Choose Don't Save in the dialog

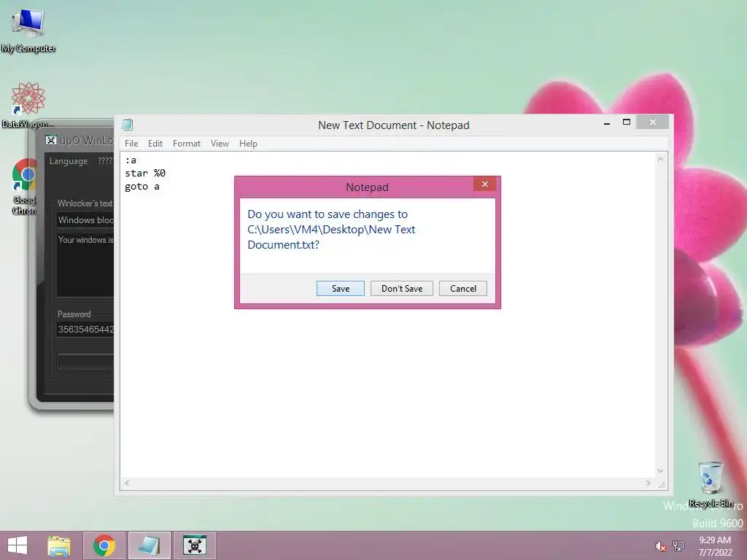pos(402,289)
